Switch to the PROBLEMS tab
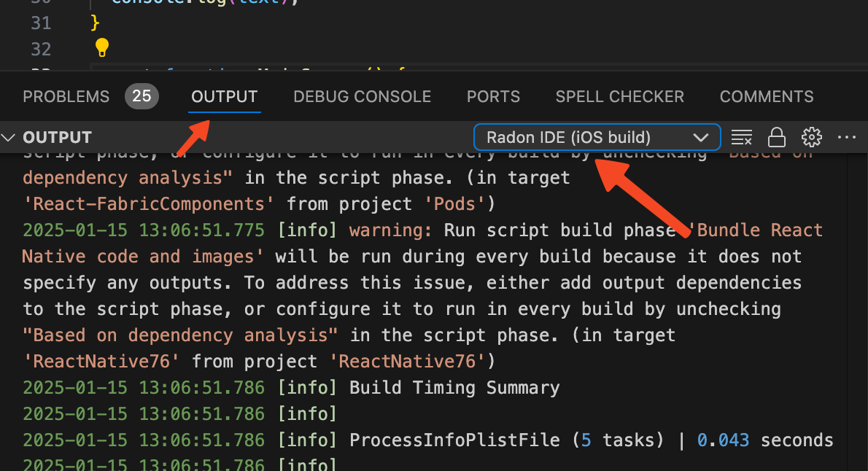Image resolution: width=868 pixels, height=471 pixels. [66, 96]
